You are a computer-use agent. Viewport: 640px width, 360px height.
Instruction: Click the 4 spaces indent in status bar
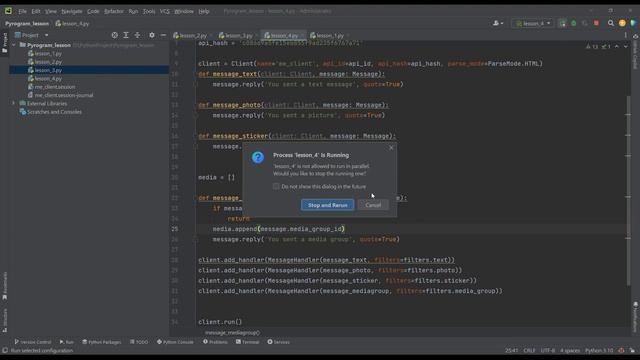coord(570,351)
